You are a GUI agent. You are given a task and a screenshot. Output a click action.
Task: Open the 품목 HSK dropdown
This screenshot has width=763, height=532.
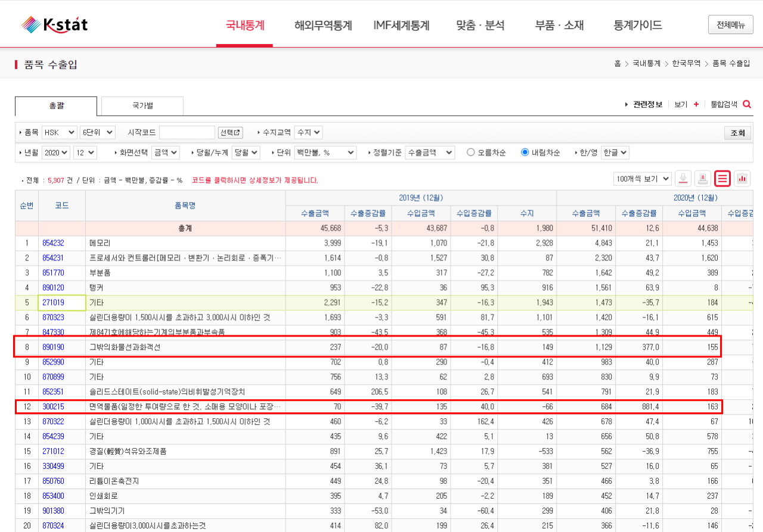tap(59, 132)
